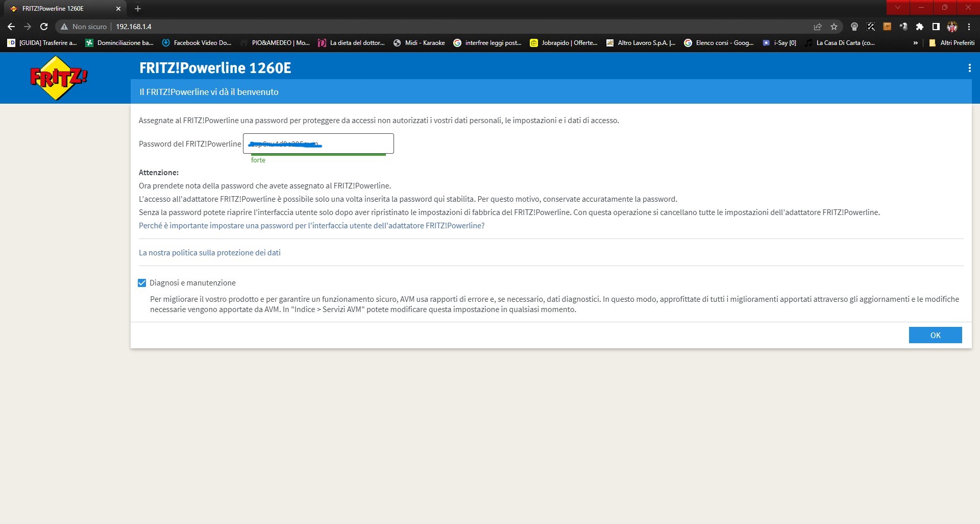This screenshot has width=980, height=524.
Task: Open Facebook Video Do... bookmark
Action: pyautogui.click(x=197, y=43)
